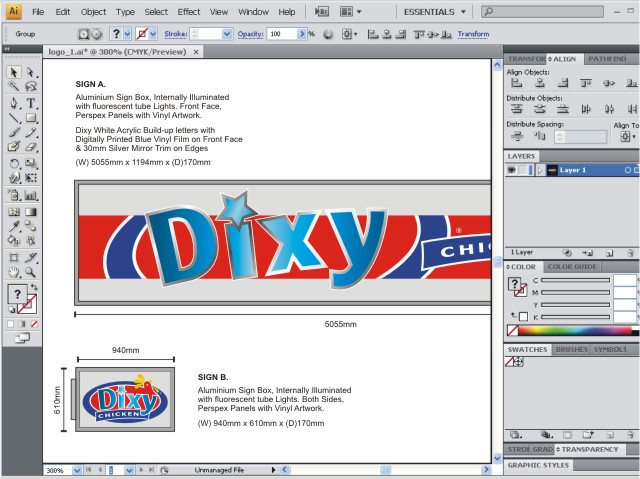Select the Artboard tool
This screenshot has height=479, width=640.
tap(13, 257)
